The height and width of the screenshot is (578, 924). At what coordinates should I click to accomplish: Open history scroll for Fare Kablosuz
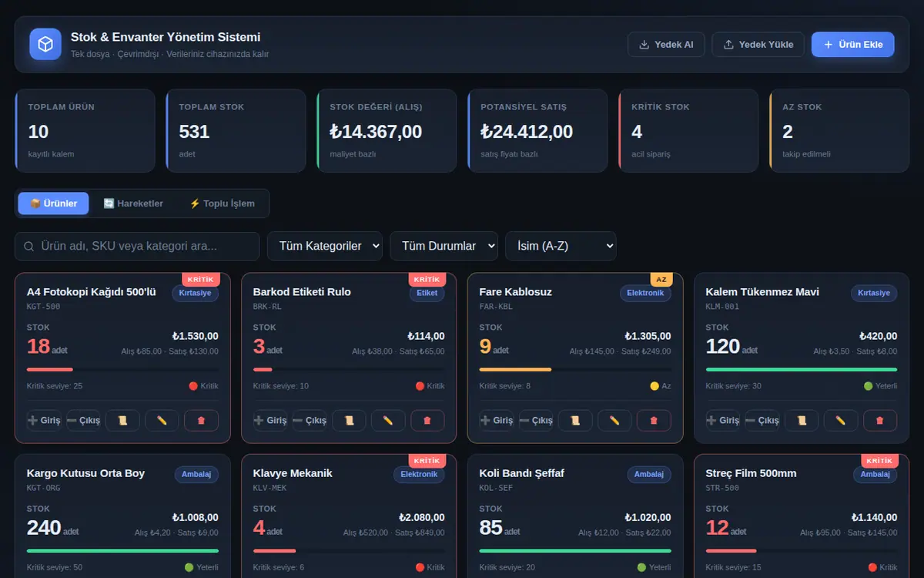pos(575,420)
